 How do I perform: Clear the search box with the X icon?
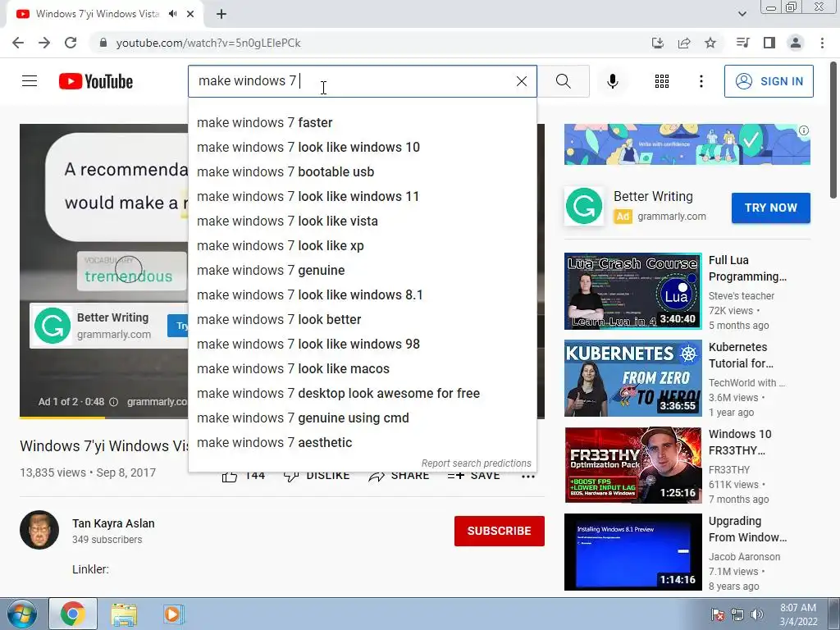tap(521, 81)
